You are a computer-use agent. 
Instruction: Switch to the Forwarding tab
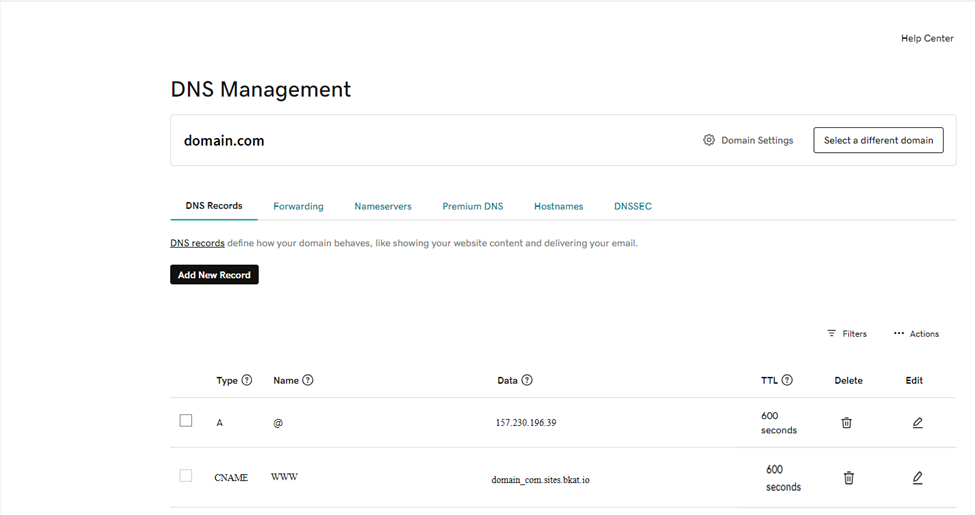click(x=298, y=207)
